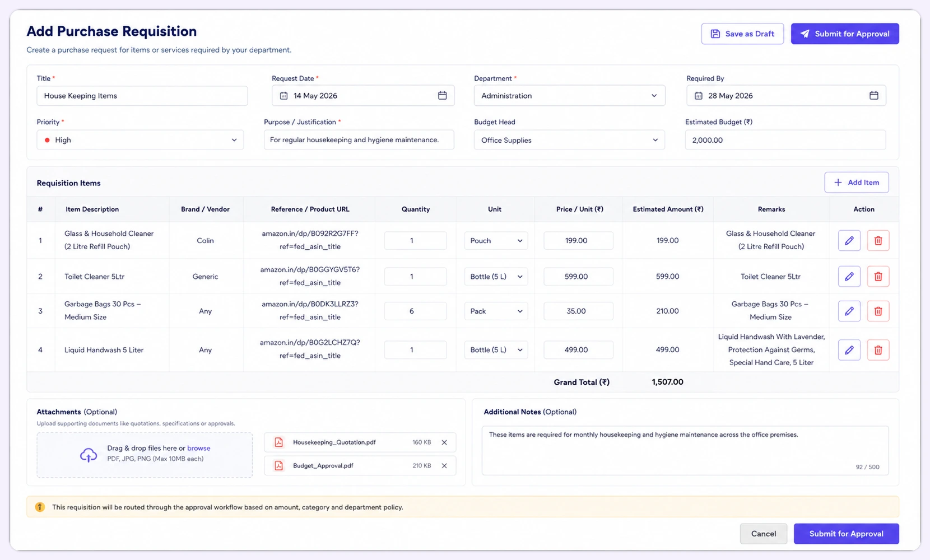
Task: Click the Budget_Approval.pdf file name
Action: coord(323,466)
